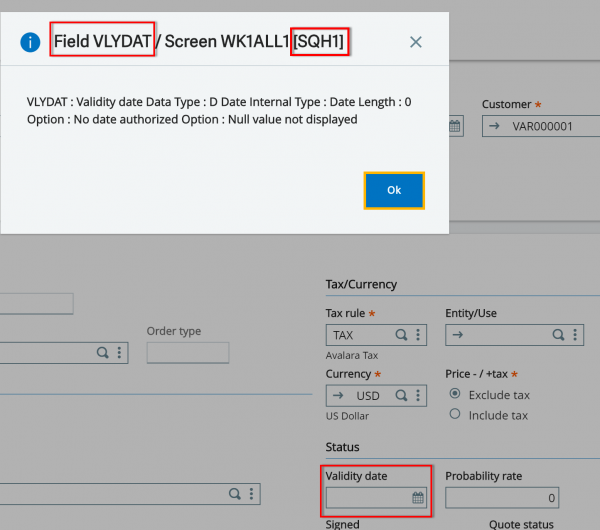Click the Customer field jump arrow icon
Image resolution: width=600 pixels, height=530 pixels.
click(494, 126)
